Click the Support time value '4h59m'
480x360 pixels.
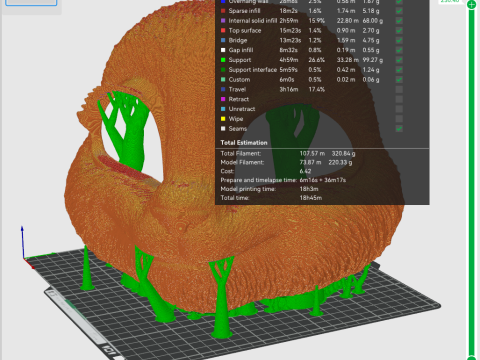[x=289, y=60]
